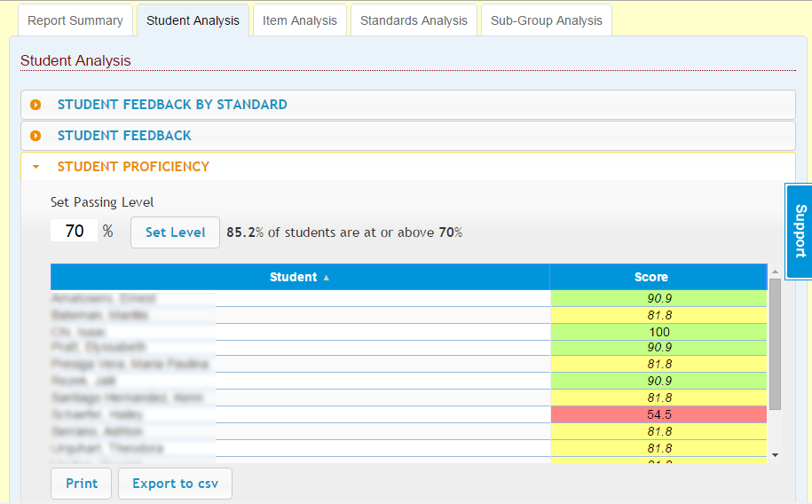Click Export to csv button
The height and width of the screenshot is (504, 812).
175,484
